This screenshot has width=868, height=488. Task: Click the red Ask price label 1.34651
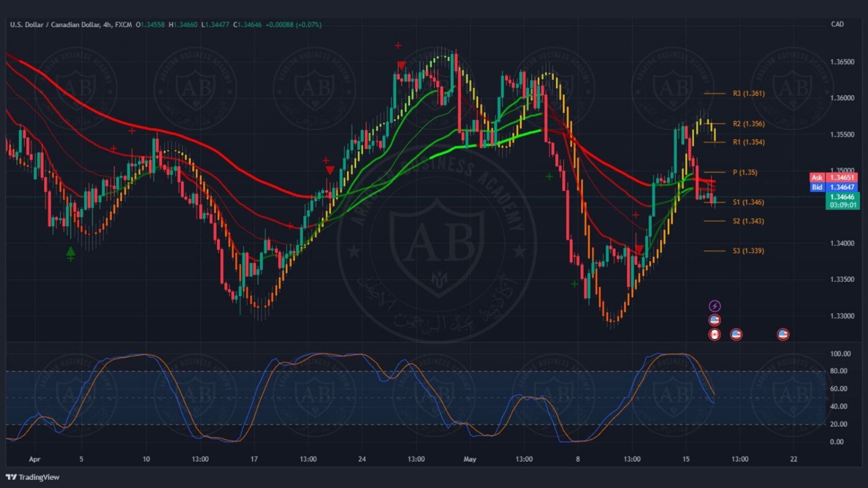click(x=834, y=178)
